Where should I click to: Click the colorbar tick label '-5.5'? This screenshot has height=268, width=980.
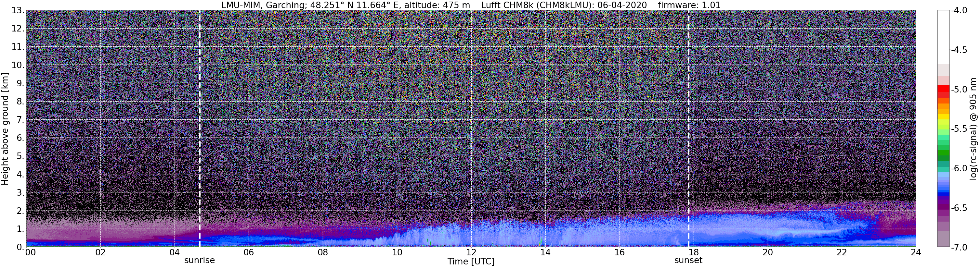click(x=959, y=129)
